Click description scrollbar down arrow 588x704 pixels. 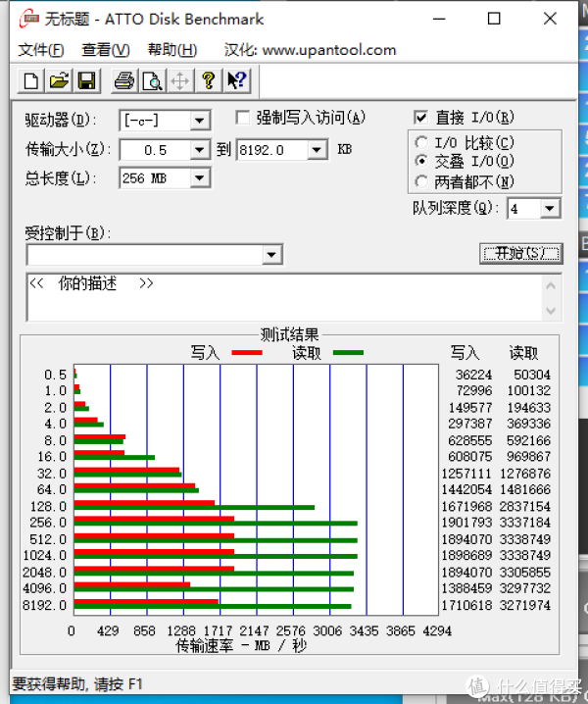coord(551,310)
